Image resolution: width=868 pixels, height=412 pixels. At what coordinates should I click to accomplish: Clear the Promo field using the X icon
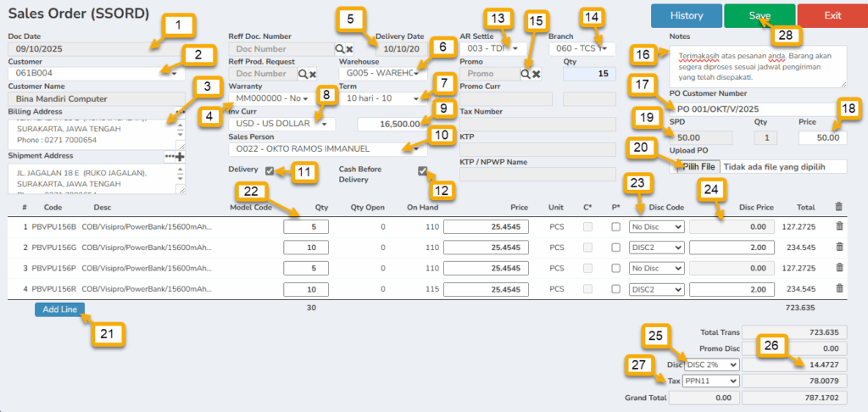(537, 75)
